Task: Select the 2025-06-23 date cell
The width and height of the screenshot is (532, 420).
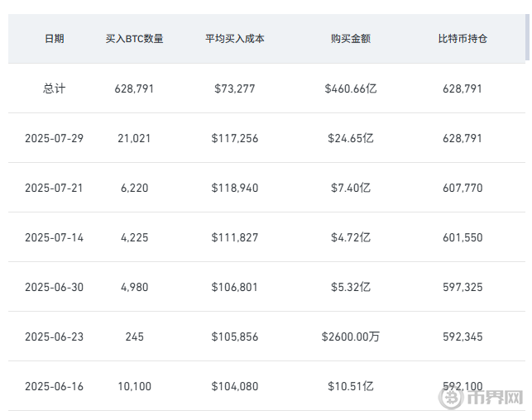Action: pos(54,336)
